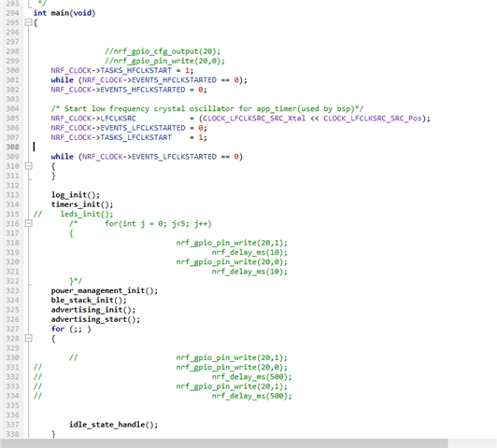
Task: Click the ble_stack_init() statement
Action: point(89,301)
